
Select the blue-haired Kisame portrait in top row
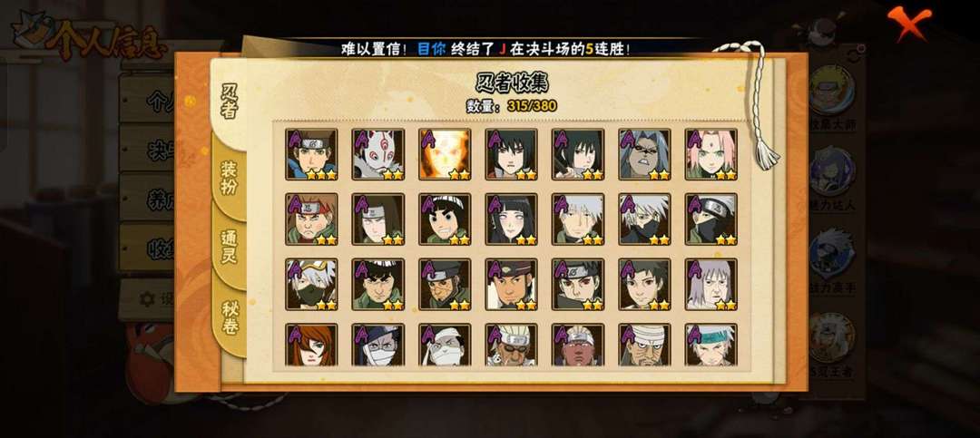pyautogui.click(x=644, y=154)
